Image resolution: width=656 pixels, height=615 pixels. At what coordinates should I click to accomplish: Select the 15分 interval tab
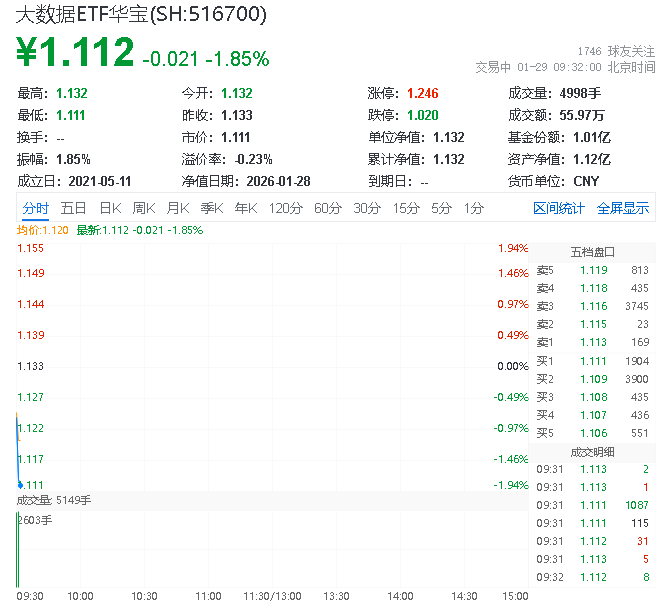click(406, 208)
